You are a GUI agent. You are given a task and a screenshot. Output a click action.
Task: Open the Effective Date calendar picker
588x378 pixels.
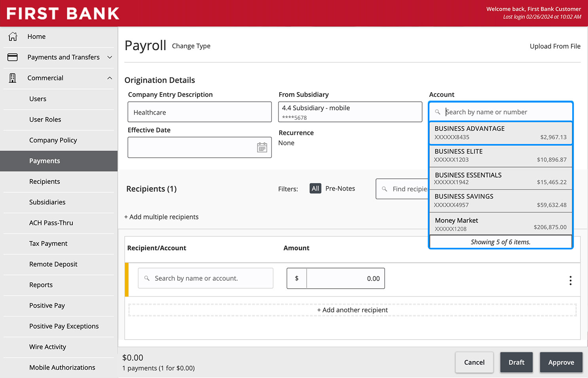coord(262,147)
